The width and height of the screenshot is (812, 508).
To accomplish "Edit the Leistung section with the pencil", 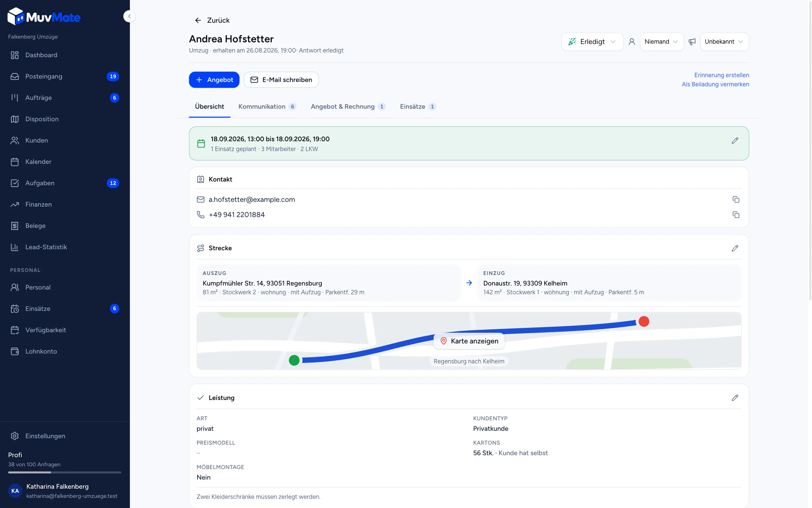I will (x=735, y=398).
